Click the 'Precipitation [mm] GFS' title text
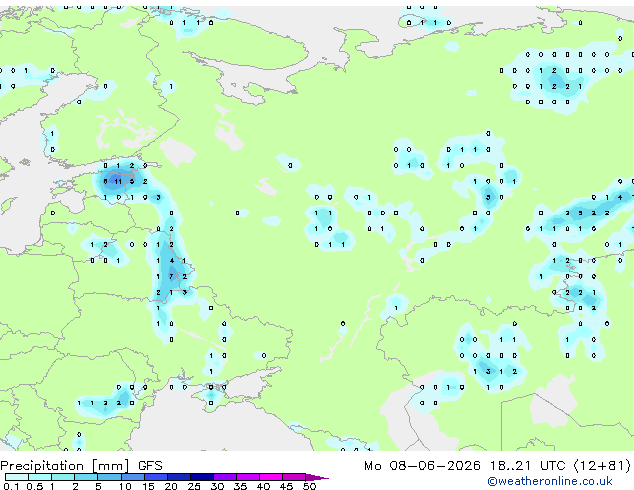Screen dimensions: 634x490 coord(81,466)
